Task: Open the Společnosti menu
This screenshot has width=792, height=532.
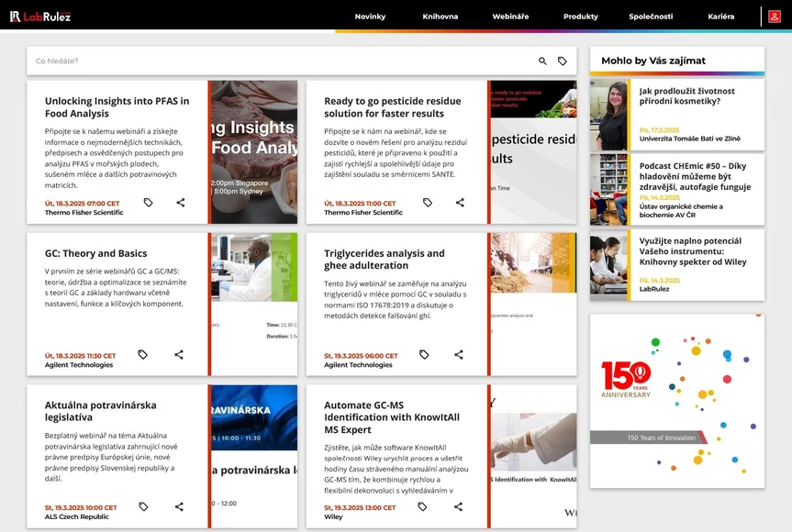Action: pyautogui.click(x=653, y=16)
